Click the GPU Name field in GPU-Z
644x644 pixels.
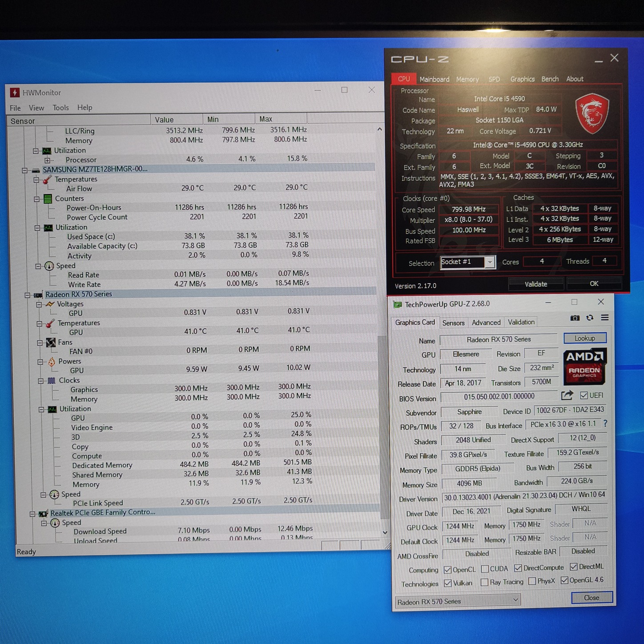click(x=499, y=339)
